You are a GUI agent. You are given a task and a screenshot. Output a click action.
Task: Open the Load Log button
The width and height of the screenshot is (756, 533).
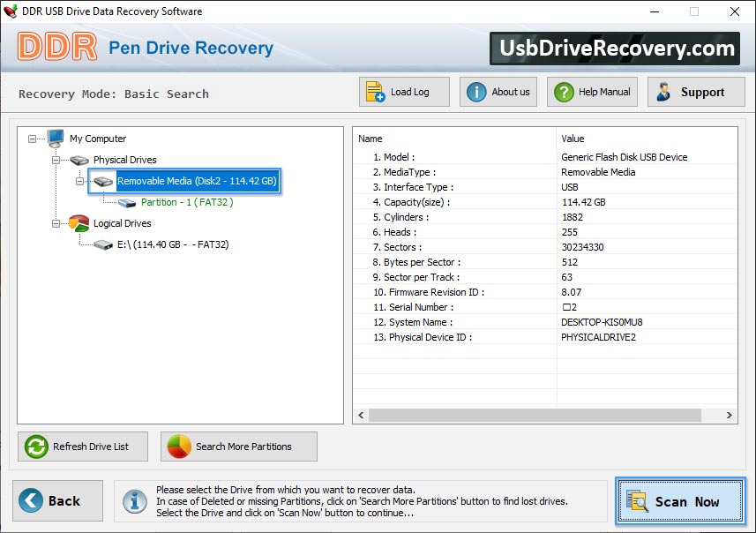(404, 92)
